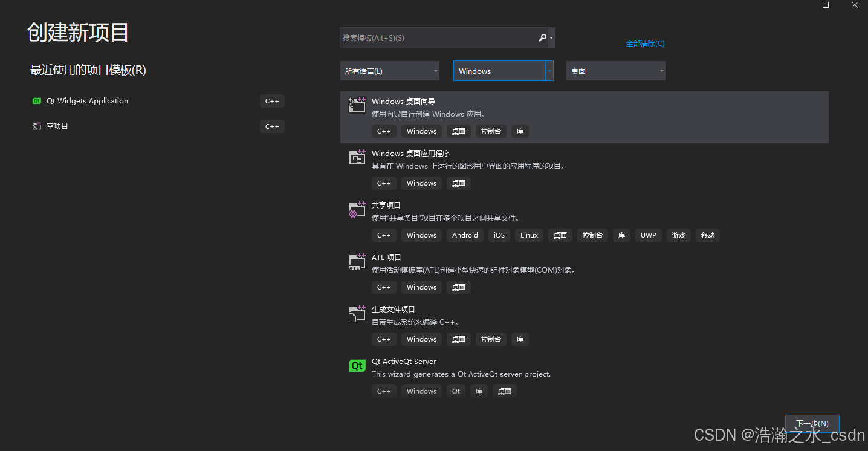
Task: Close the create project dialog
Action: click(855, 5)
